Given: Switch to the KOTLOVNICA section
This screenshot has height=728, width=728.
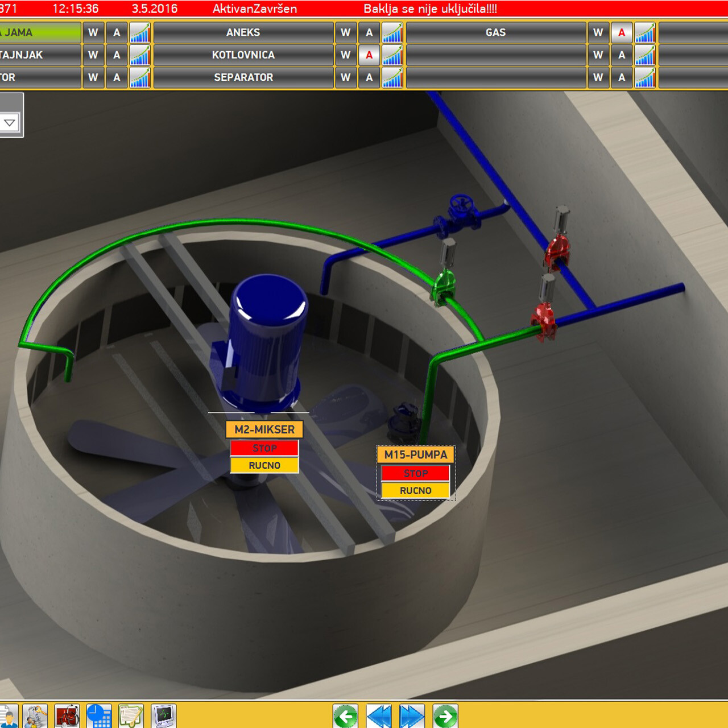Looking at the screenshot, I should [x=243, y=55].
